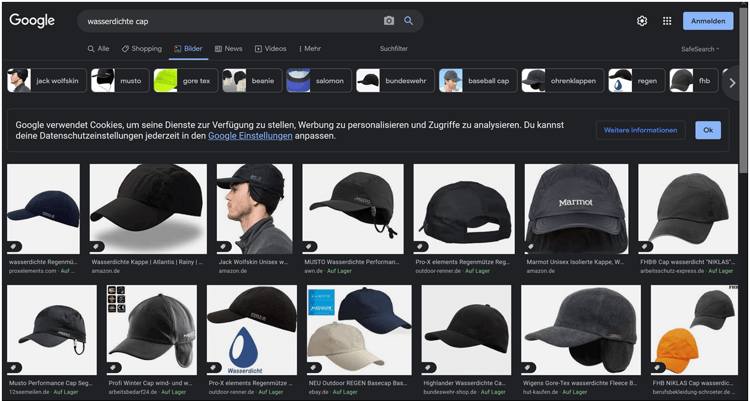750x401 pixels.
Task: Open Wigens Gore-Tex Fleece cap image
Action: [581, 330]
